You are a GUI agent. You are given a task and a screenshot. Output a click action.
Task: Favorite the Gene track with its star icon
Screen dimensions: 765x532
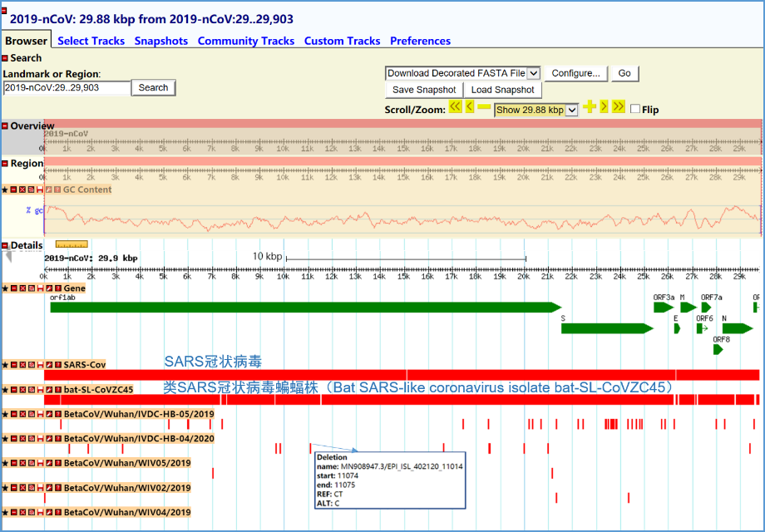point(5,288)
